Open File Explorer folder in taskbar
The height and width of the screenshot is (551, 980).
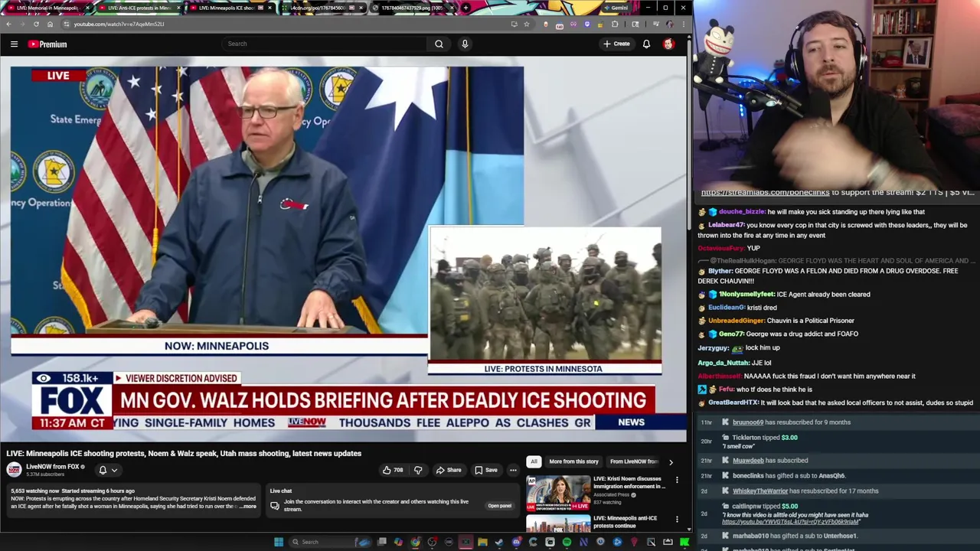482,542
